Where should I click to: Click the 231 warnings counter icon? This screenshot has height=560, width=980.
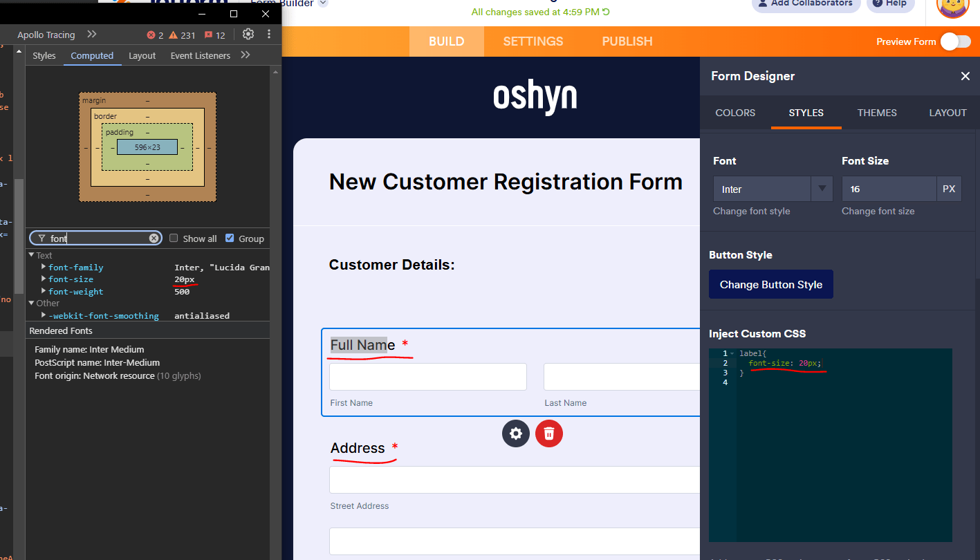click(183, 35)
